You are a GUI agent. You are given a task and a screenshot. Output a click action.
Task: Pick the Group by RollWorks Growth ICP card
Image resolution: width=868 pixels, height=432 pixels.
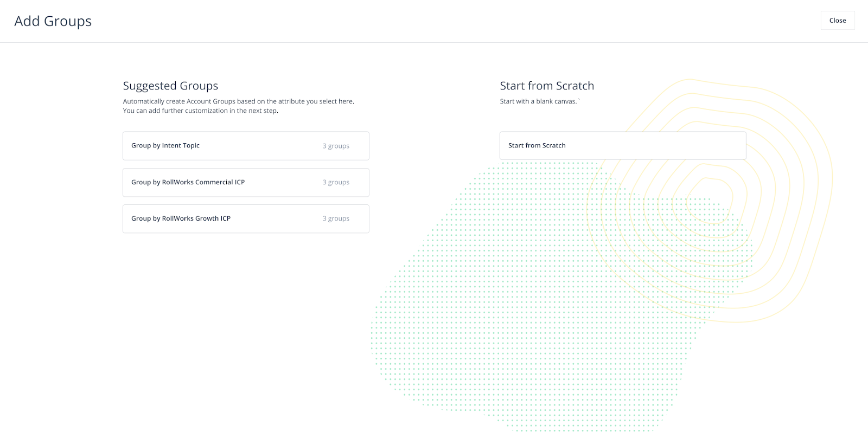[246, 218]
